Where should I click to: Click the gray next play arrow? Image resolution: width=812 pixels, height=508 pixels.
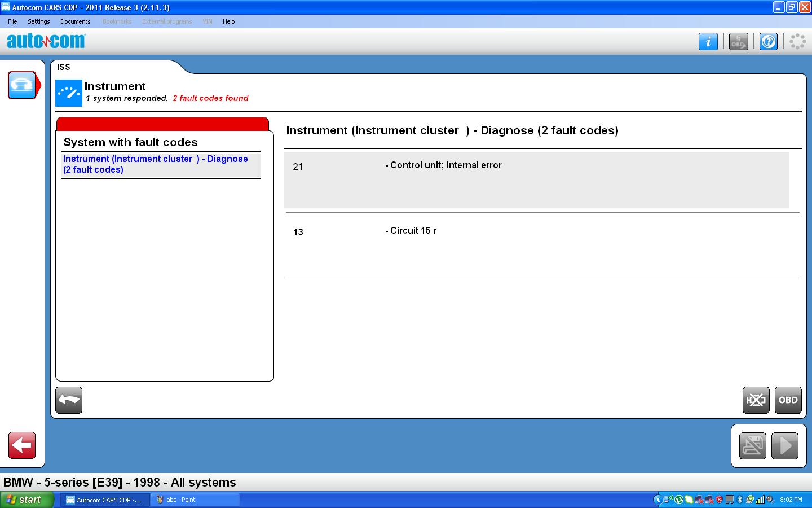[x=785, y=446]
